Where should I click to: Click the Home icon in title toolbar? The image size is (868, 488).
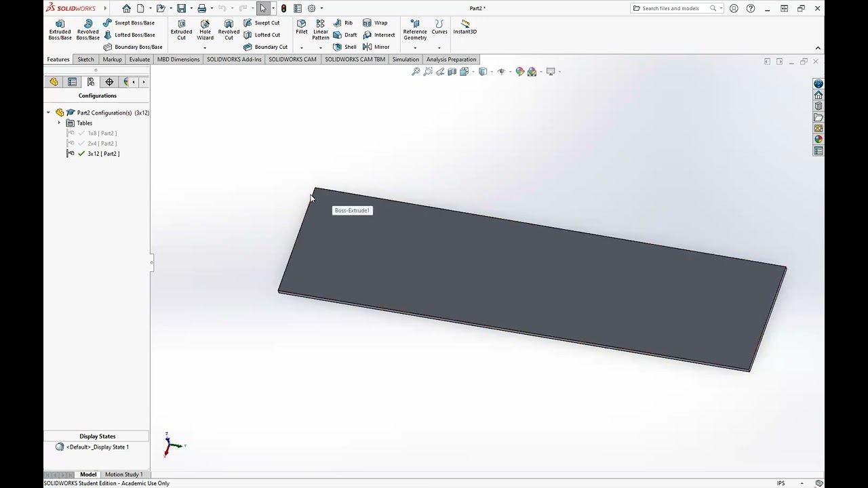[x=127, y=8]
